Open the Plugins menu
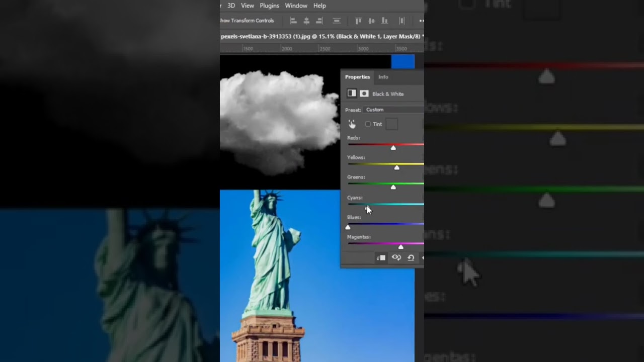The height and width of the screenshot is (362, 644). pyautogui.click(x=269, y=6)
